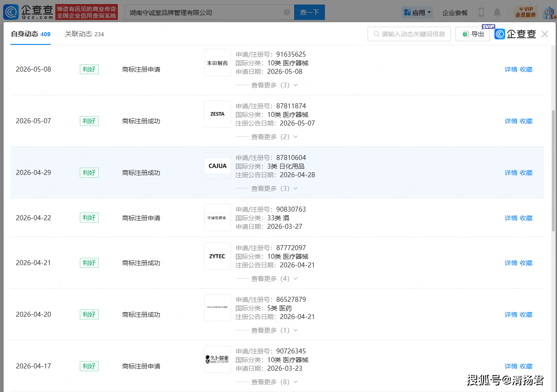Click 收藏 for the 2026-04-29 row
Viewport: 557px width, 392px height.
pyautogui.click(x=526, y=173)
